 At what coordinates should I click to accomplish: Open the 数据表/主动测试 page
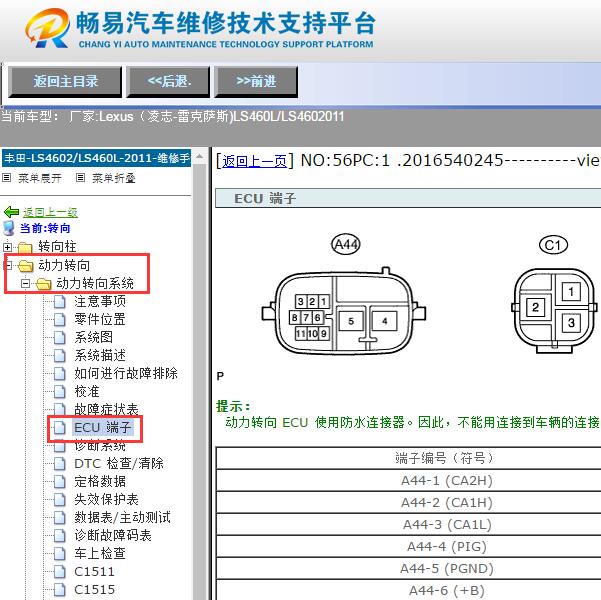pos(122,518)
